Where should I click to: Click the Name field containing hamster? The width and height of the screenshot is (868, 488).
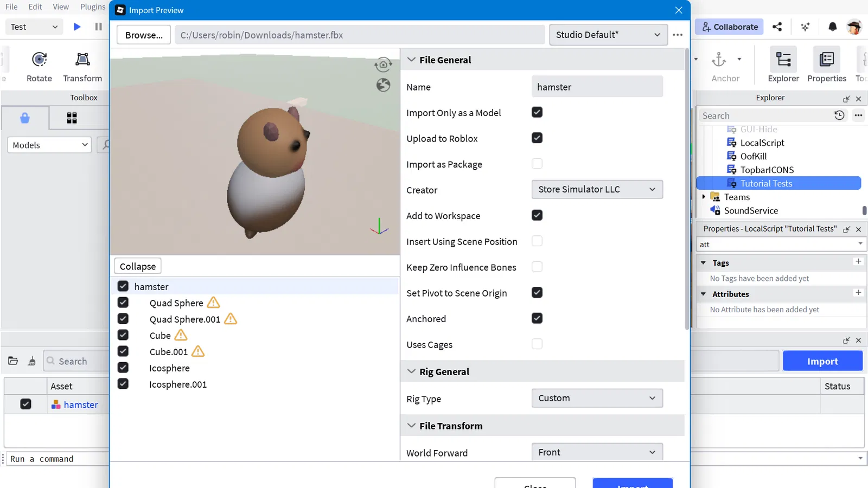597,87
